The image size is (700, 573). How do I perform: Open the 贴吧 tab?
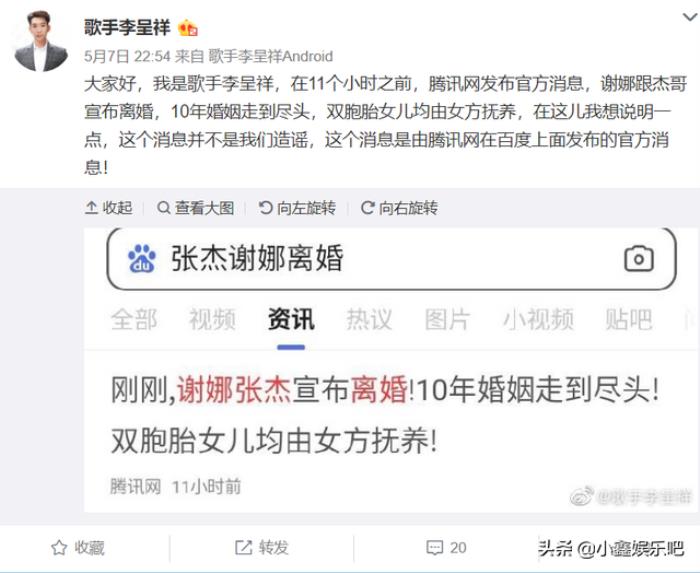[629, 320]
